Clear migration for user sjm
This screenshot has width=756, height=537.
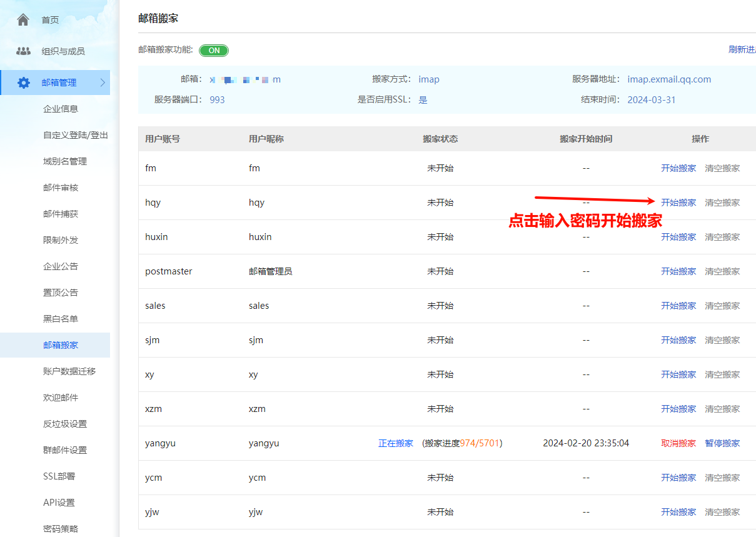pos(722,340)
